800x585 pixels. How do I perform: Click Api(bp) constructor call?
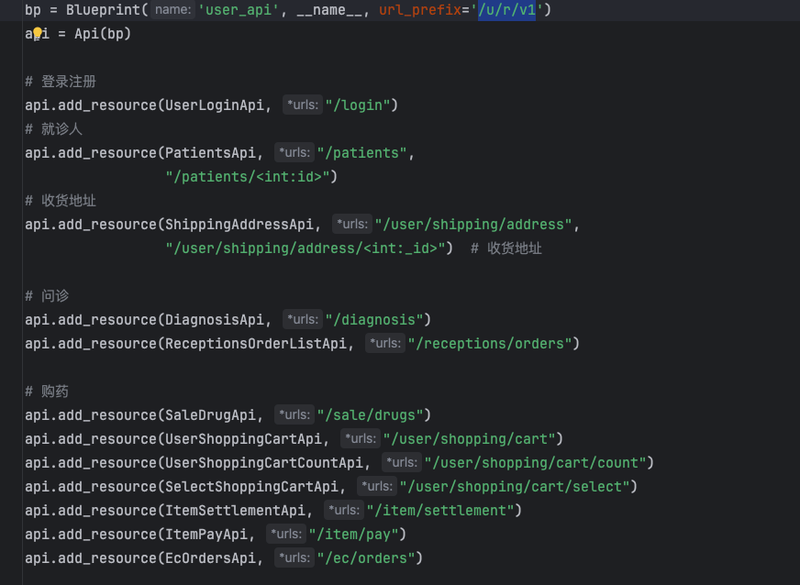pyautogui.click(x=103, y=34)
